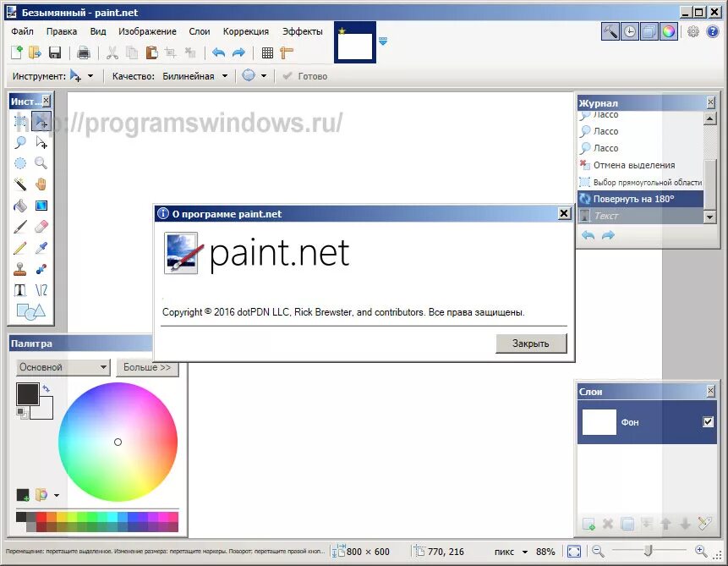728x566 pixels.
Task: Click the Больше >> button
Action: point(147,367)
